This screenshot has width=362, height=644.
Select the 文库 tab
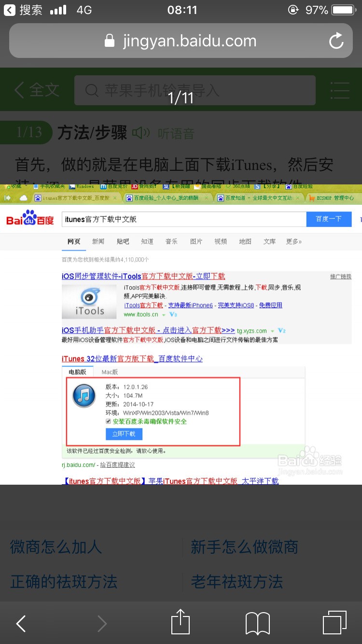(269, 241)
